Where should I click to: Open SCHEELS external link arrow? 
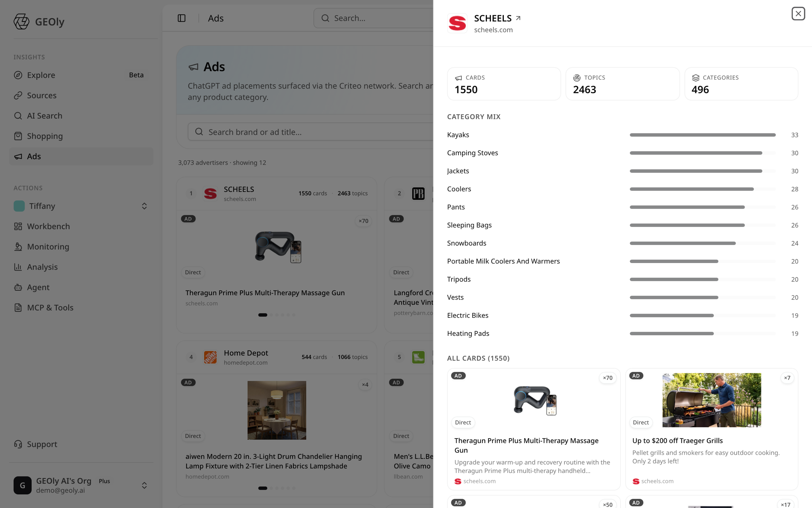(x=518, y=18)
